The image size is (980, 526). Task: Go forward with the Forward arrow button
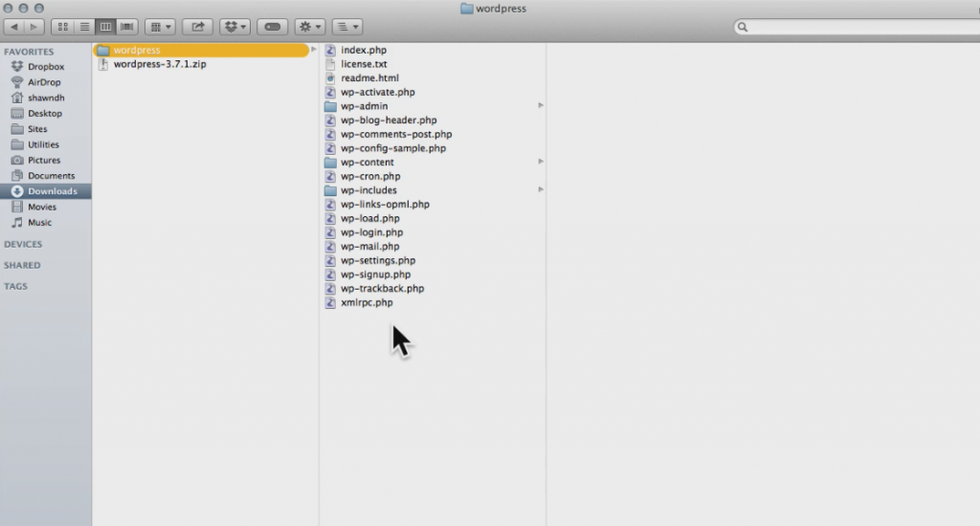tap(34, 27)
